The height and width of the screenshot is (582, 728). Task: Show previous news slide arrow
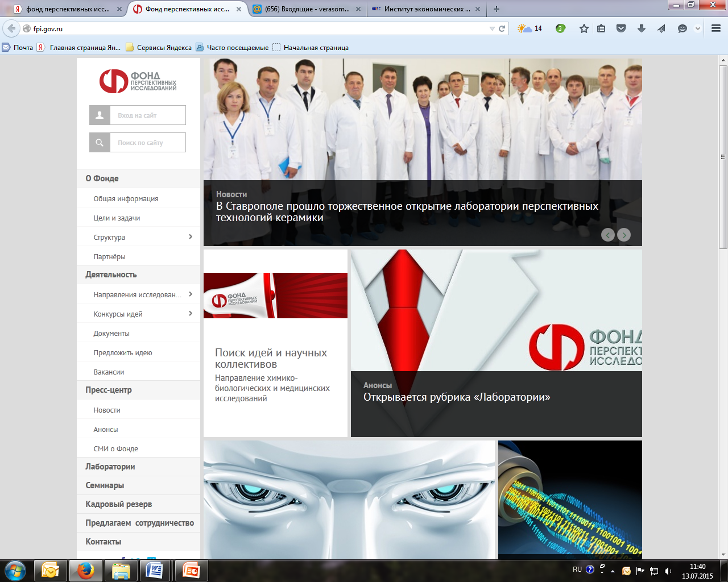[608, 235]
